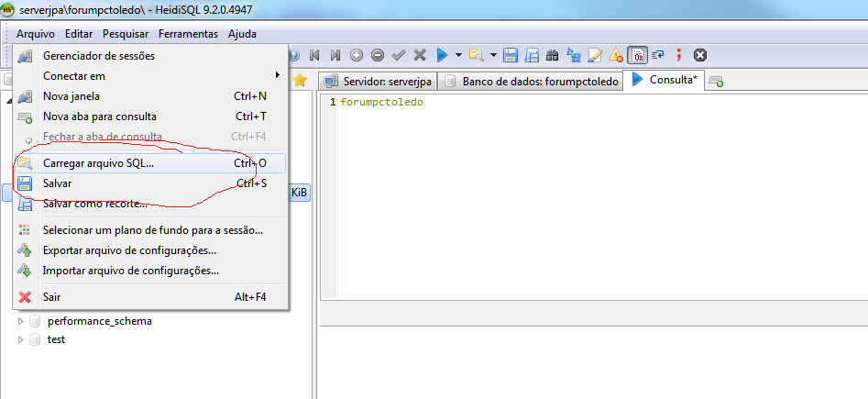The width and height of the screenshot is (868, 399).
Task: Select Fechar a aba de consulta entry
Action: tap(149, 137)
